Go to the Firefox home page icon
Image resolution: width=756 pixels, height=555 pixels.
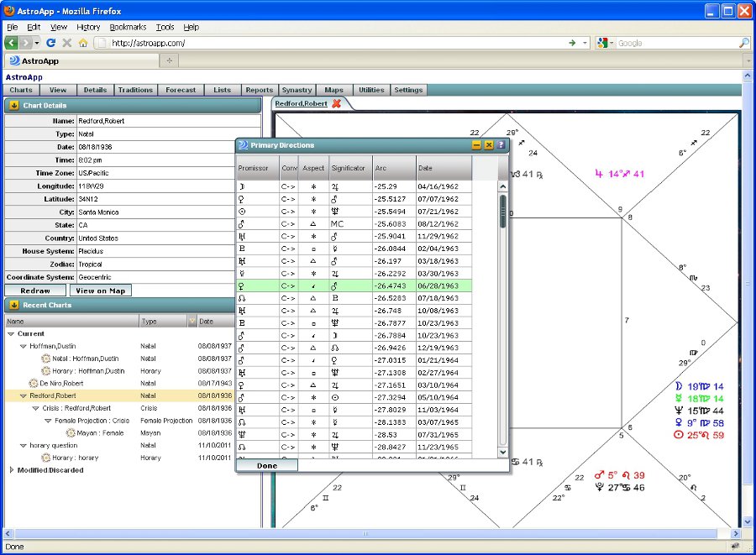[82, 43]
